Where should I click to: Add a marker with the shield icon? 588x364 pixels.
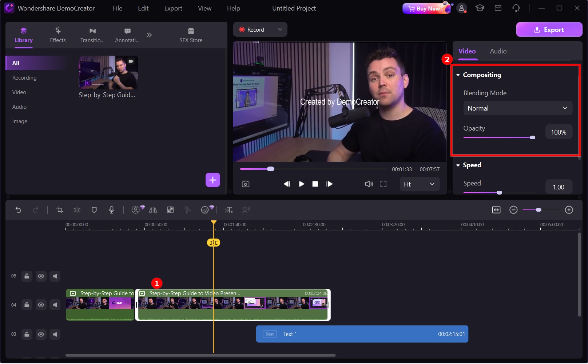[94, 210]
